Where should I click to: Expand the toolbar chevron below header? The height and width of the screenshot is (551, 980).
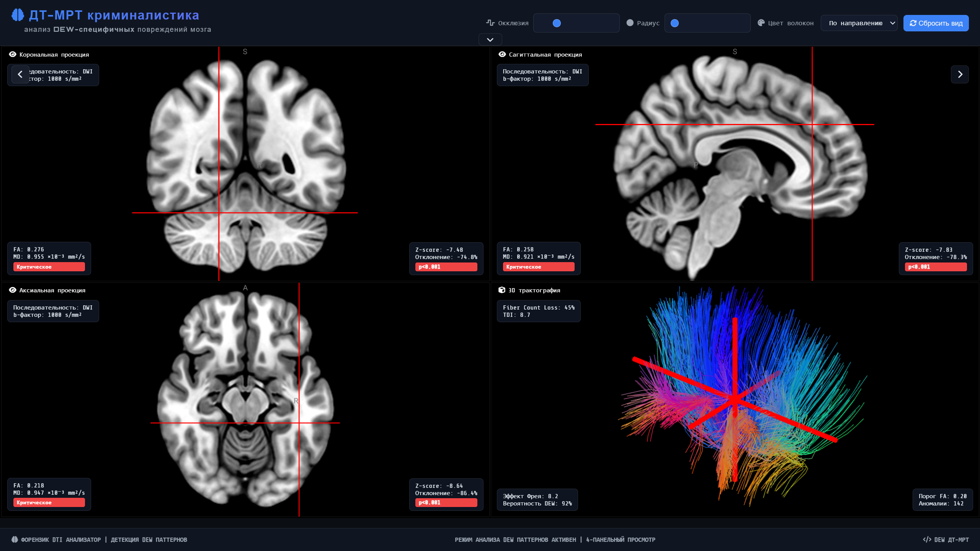pyautogui.click(x=490, y=39)
